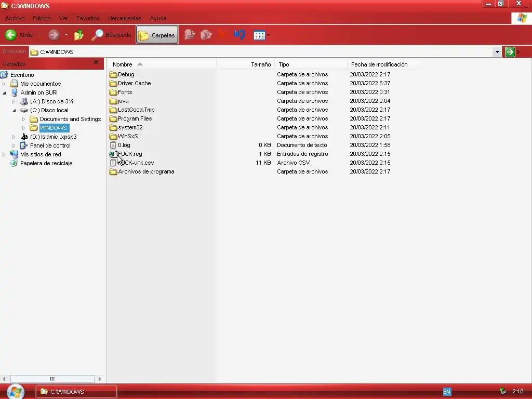Select the 0.log text file icon

pos(113,145)
